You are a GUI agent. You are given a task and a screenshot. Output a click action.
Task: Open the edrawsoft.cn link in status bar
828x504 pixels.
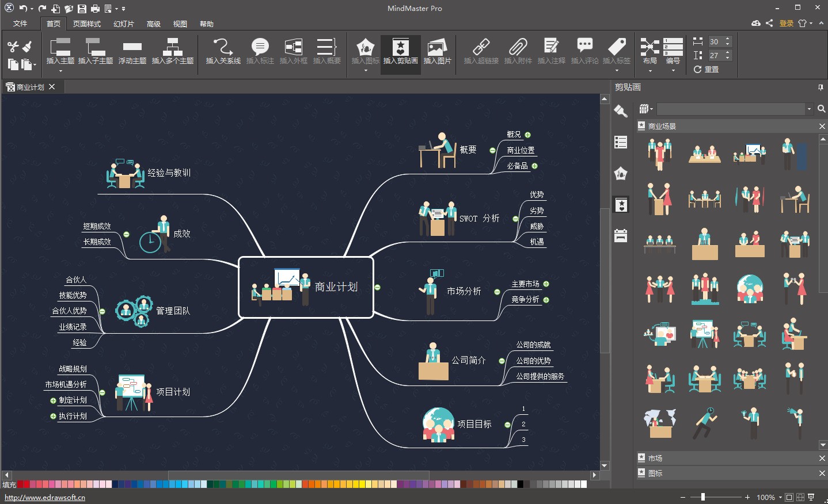point(45,498)
